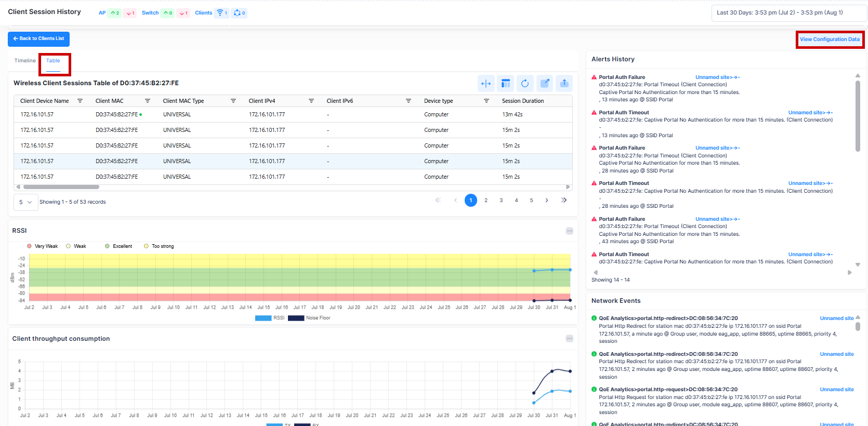
Task: Click wireless clients count badge
Action: [222, 13]
